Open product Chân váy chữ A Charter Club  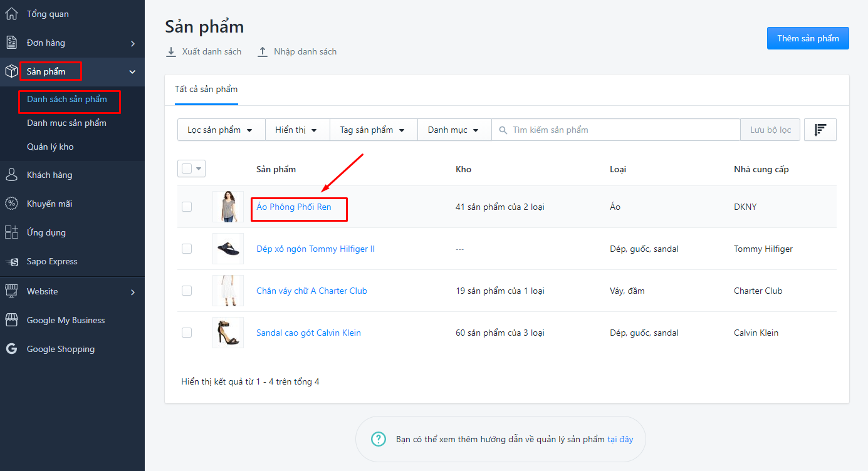[x=311, y=291]
